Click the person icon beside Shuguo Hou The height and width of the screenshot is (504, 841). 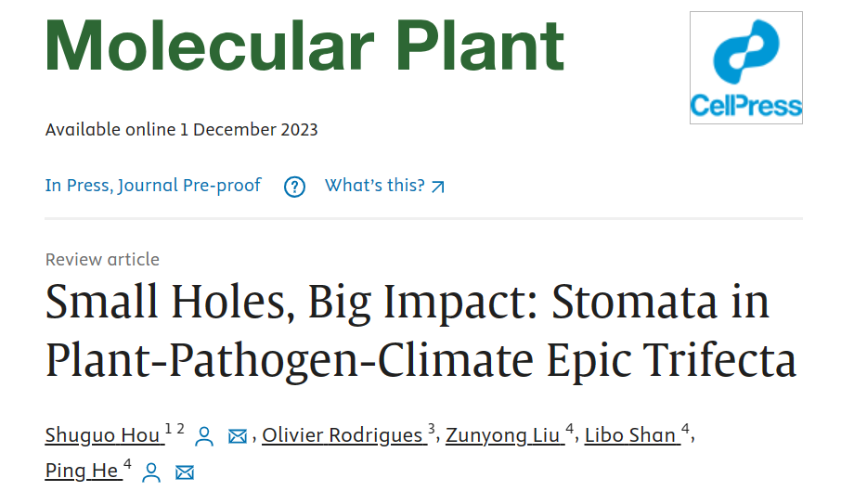[x=205, y=436]
